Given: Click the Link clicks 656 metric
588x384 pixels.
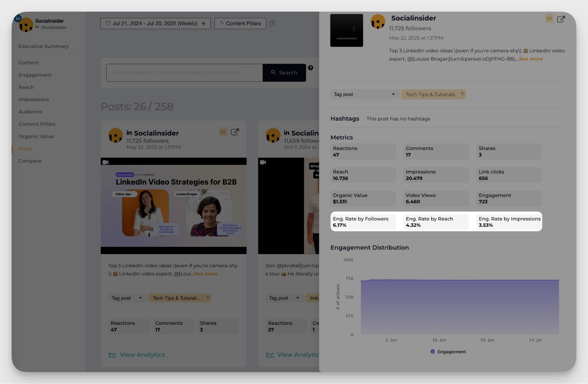Looking at the screenshot, I should tap(509, 175).
